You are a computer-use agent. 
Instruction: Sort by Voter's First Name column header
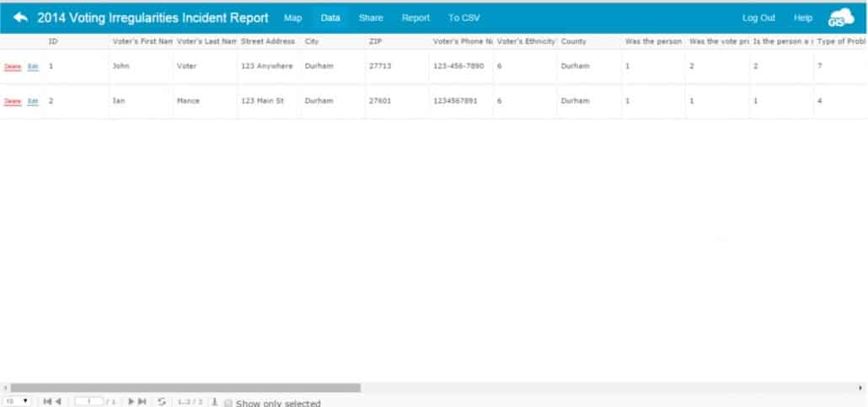142,41
